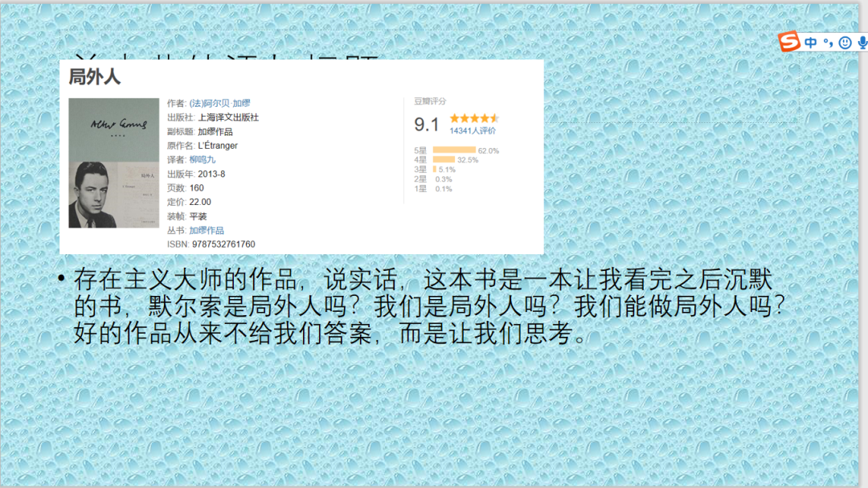Viewport: 868px width, 488px height.
Task: Click the 3星 rating bar at 5.1%
Action: (435, 170)
